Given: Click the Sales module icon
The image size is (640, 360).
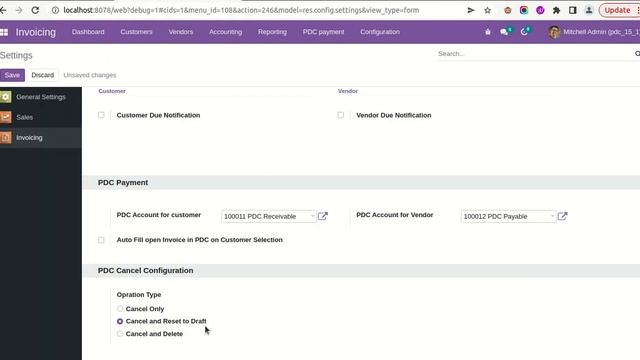Looking at the screenshot, I should pos(6,117).
